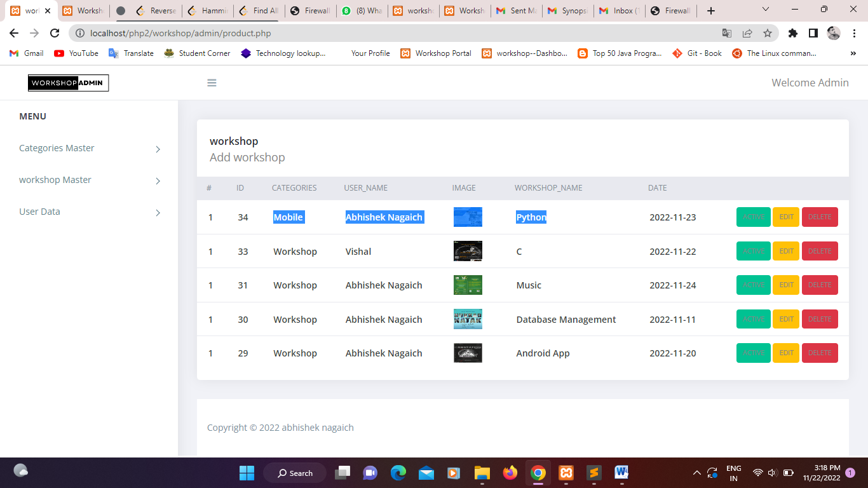Screen dimensions: 868x488
Task: Open the Workshop Portal bookmark
Action: coord(436,53)
